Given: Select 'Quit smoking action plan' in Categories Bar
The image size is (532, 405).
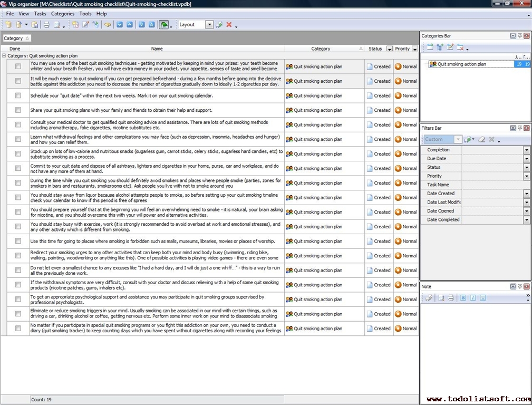Looking at the screenshot, I should (461, 64).
